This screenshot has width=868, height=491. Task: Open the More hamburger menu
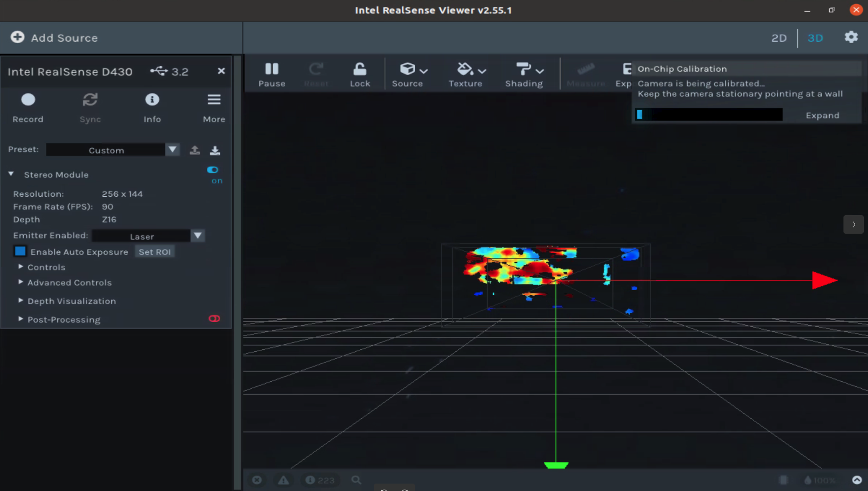(214, 108)
